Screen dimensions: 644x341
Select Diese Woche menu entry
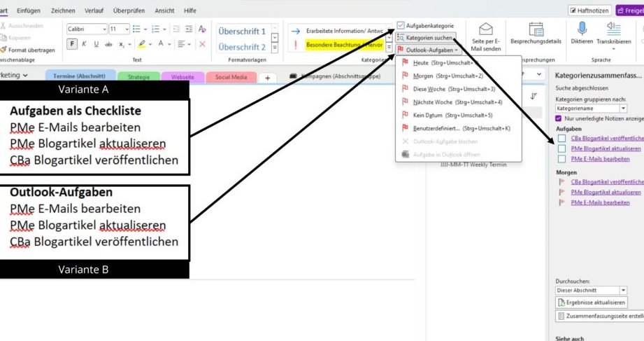459,89
